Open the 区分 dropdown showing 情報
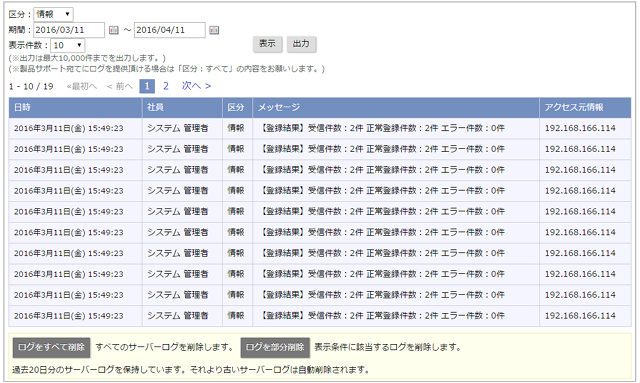The image size is (640, 383). [53, 14]
